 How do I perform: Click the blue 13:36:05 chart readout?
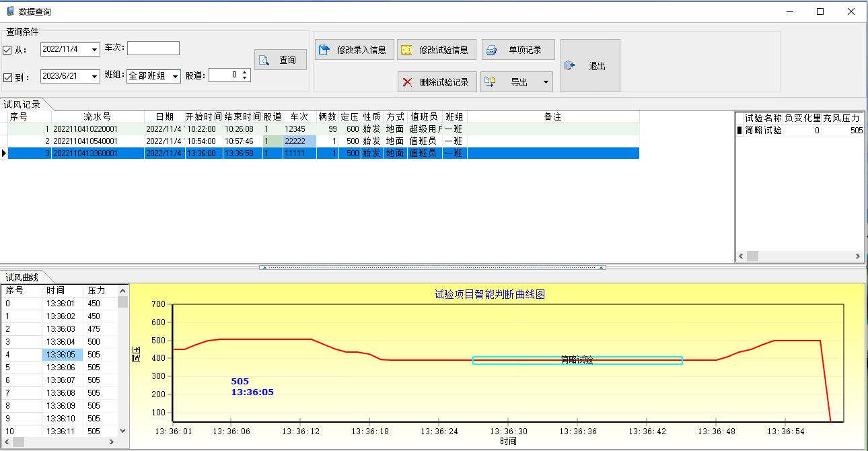click(x=252, y=392)
